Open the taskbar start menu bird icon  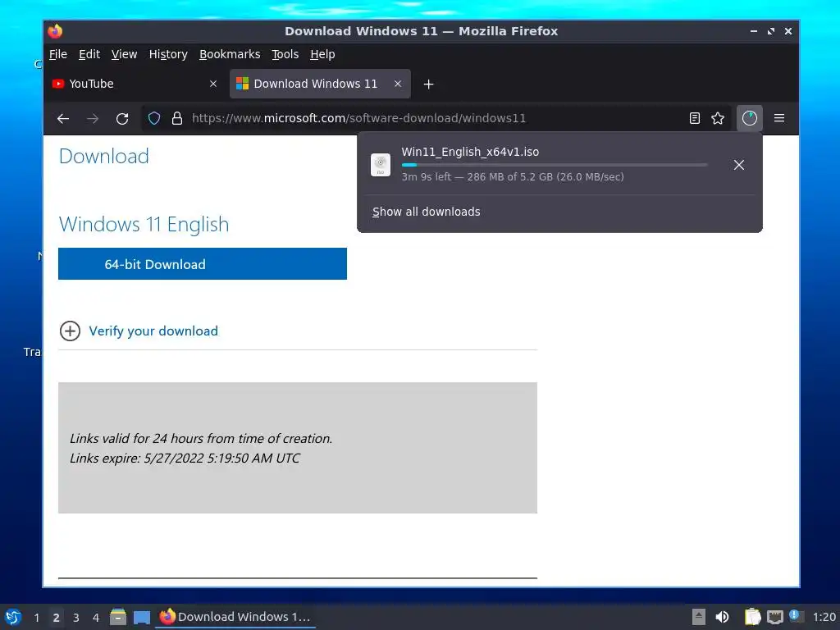pyautogui.click(x=13, y=617)
